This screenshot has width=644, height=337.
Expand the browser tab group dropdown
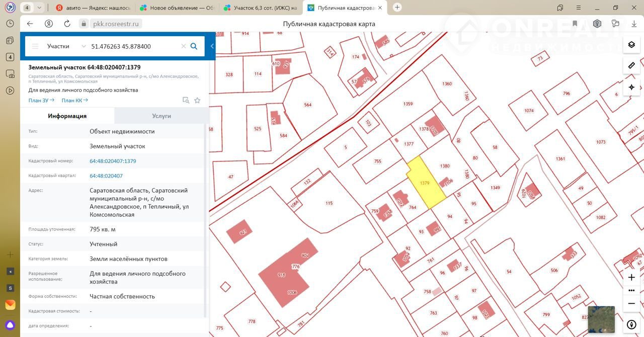pos(39,8)
